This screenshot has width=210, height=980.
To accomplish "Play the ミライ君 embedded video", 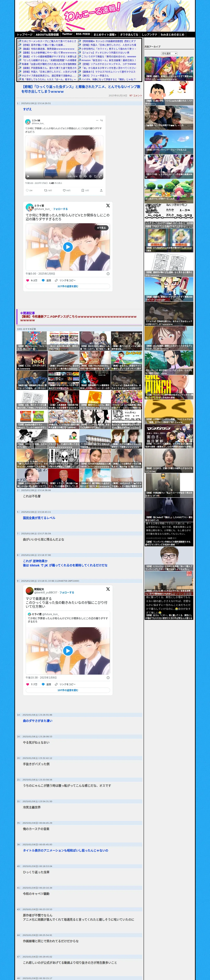I will (x=68, y=247).
